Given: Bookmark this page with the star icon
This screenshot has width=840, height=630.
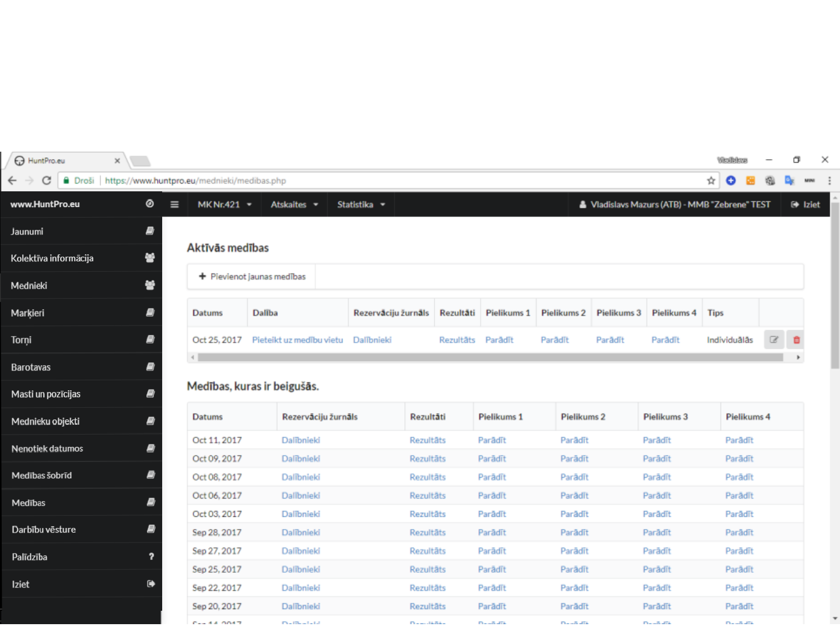Looking at the screenshot, I should (x=711, y=181).
